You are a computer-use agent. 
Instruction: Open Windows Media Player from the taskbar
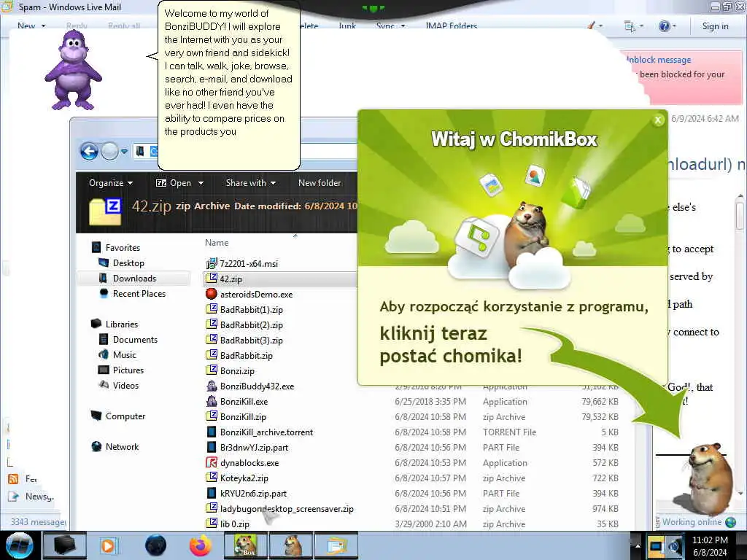(x=108, y=545)
